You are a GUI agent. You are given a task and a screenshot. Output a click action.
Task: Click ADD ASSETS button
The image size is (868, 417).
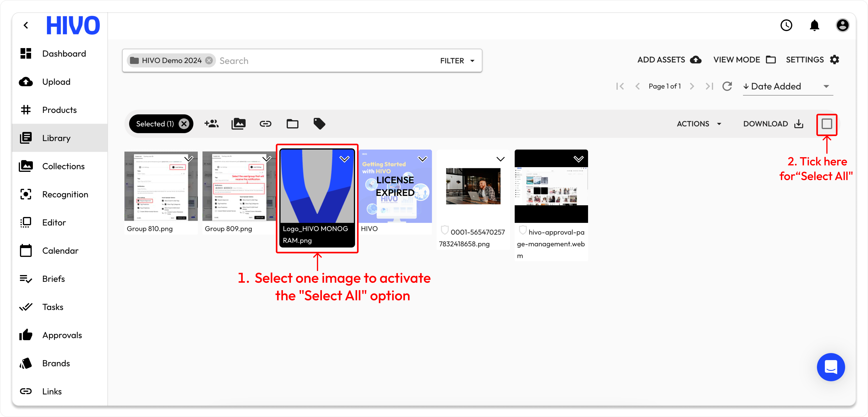coord(669,60)
